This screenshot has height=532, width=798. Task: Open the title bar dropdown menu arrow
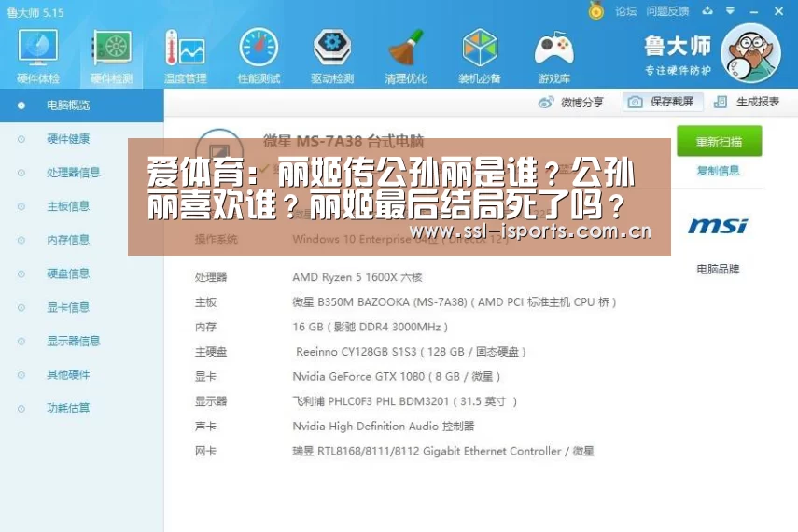click(730, 10)
